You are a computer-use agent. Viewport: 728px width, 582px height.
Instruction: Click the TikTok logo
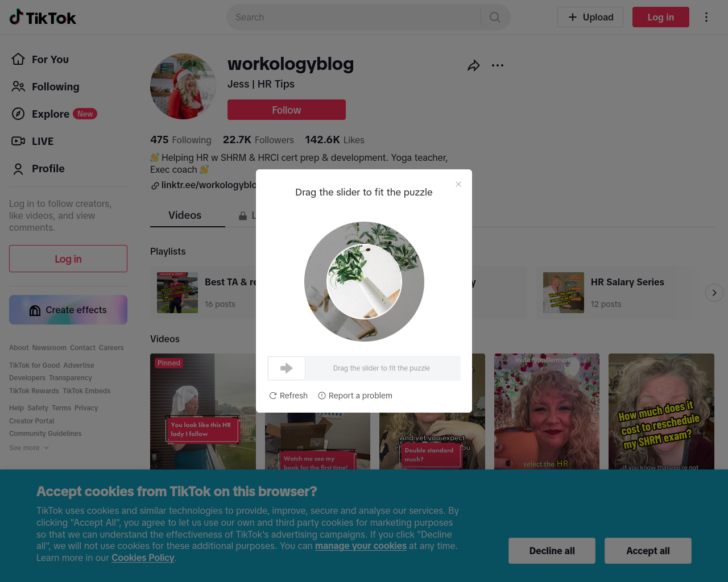(43, 17)
